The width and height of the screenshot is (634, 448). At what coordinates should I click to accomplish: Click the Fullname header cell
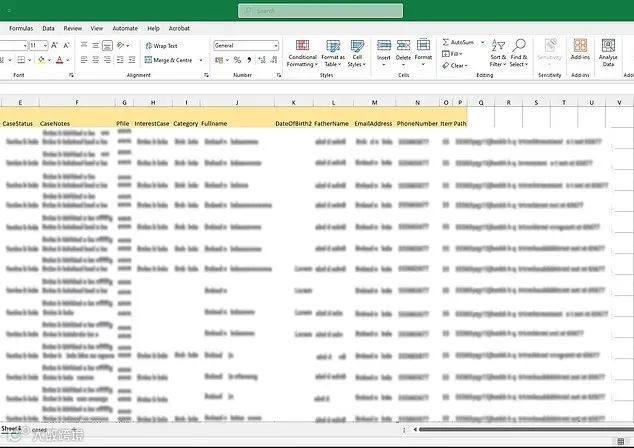coord(214,124)
